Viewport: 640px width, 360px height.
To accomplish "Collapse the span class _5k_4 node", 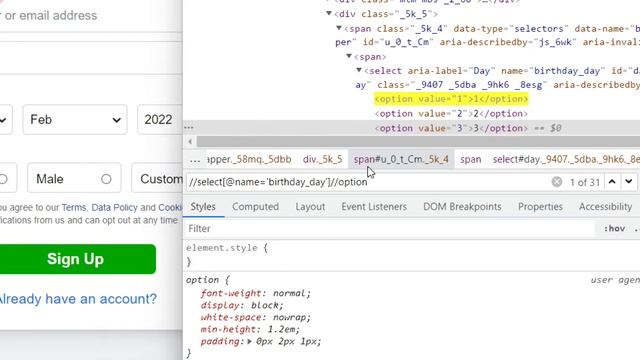I will point(339,28).
